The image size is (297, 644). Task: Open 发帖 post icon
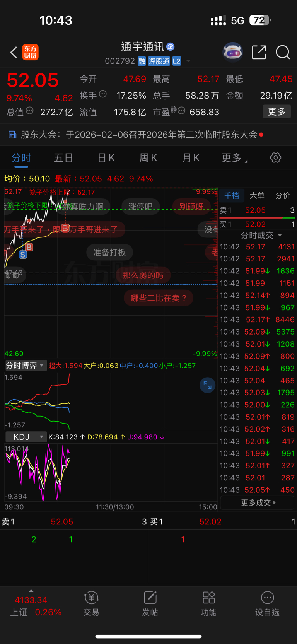150,603
